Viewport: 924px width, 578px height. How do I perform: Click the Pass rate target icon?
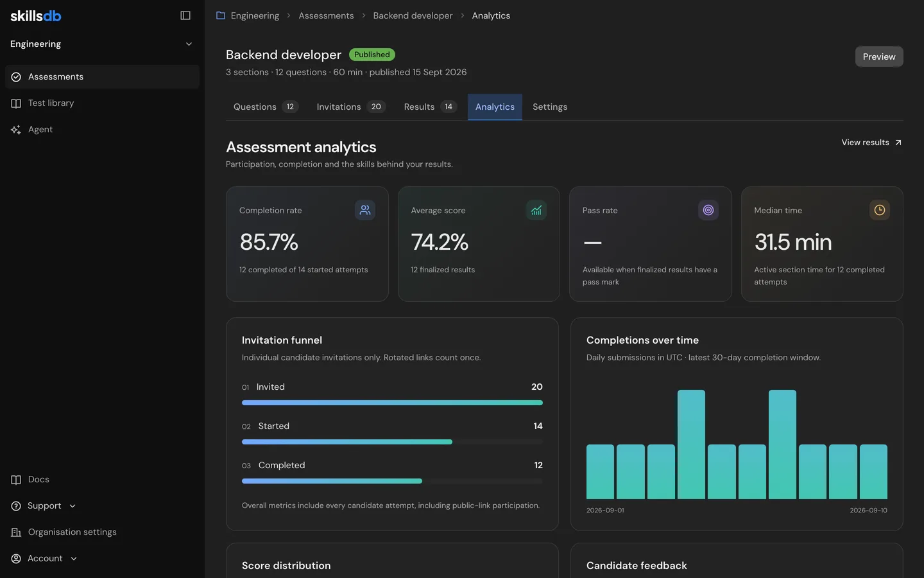point(708,210)
